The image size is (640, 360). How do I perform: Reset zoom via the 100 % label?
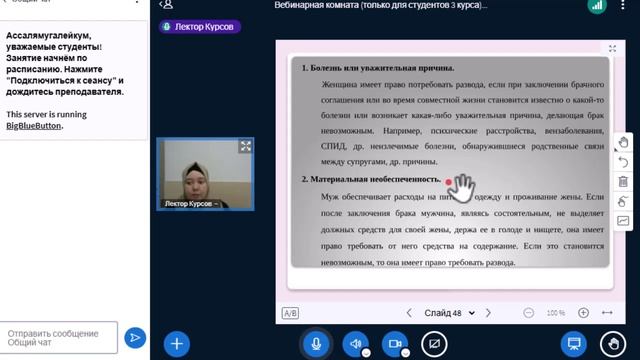pyautogui.click(x=556, y=313)
